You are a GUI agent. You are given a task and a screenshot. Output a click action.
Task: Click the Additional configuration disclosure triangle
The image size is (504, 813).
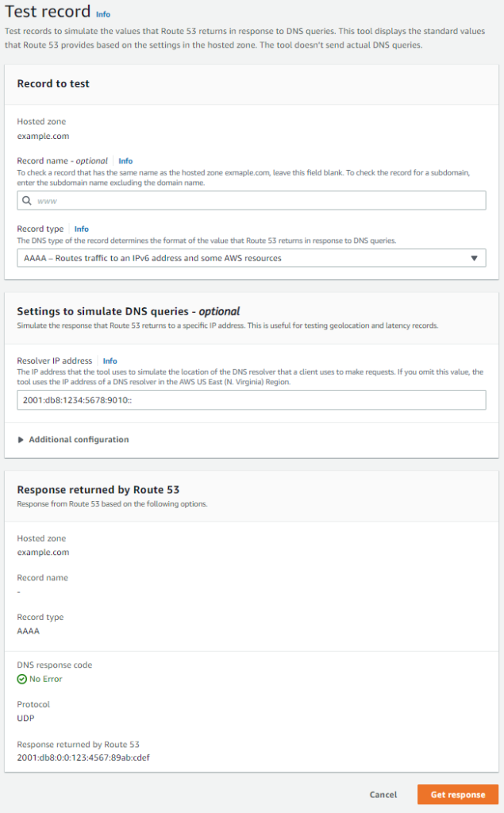[21, 439]
